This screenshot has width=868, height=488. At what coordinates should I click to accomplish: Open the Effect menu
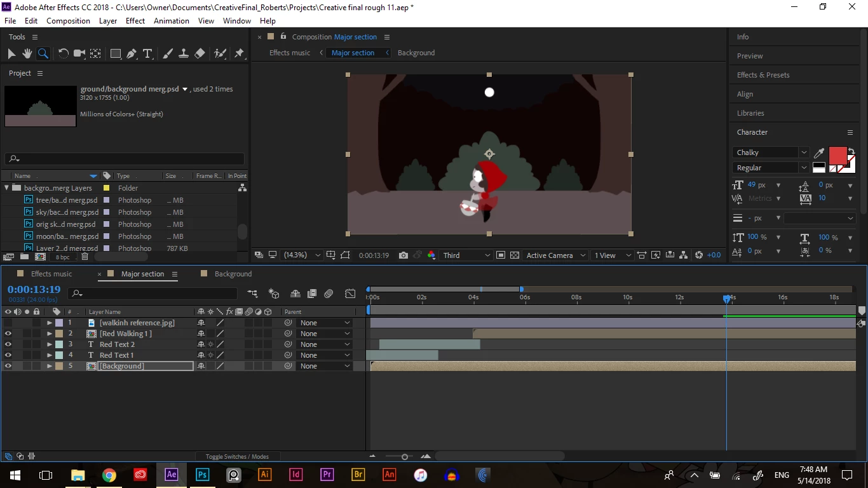click(135, 21)
